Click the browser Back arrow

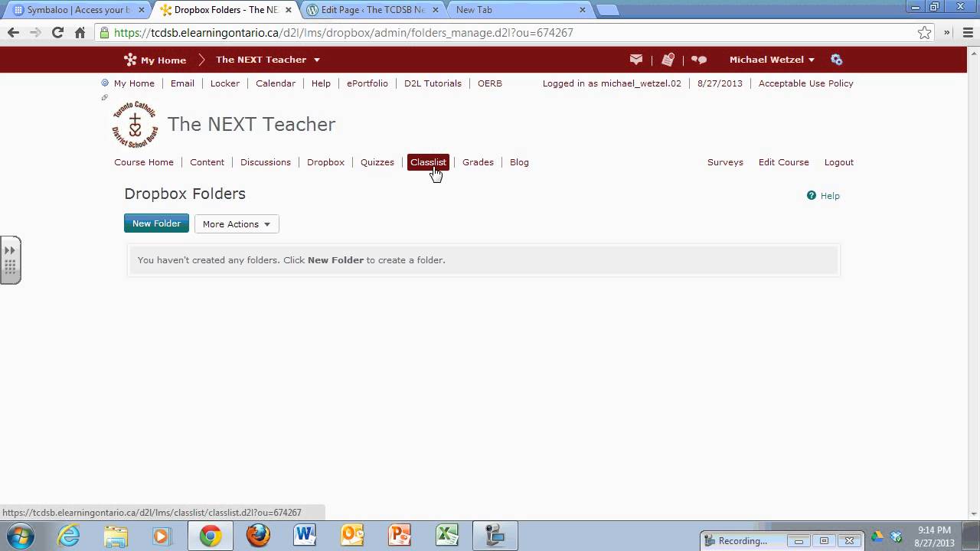point(13,33)
